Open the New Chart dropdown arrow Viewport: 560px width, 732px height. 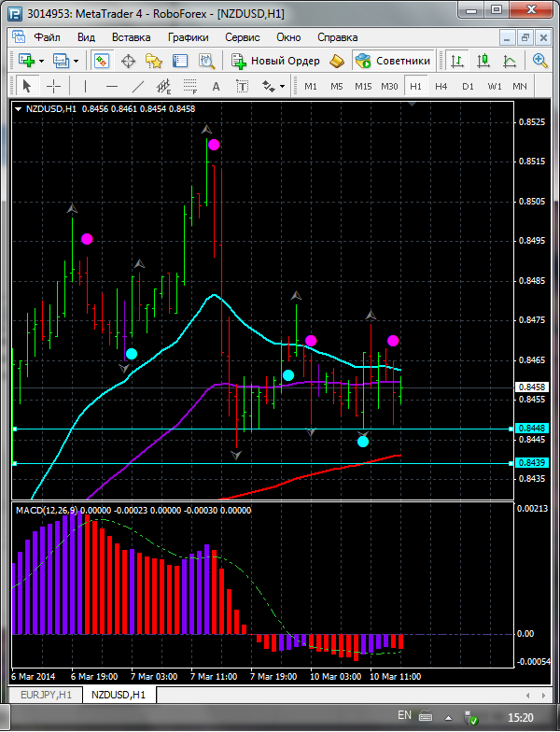pyautogui.click(x=41, y=62)
